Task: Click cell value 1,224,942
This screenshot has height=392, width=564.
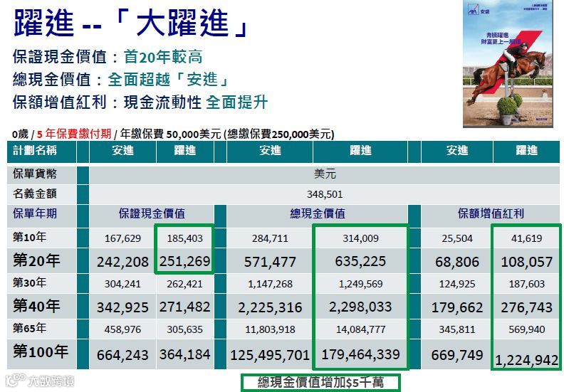Action: [x=526, y=361]
